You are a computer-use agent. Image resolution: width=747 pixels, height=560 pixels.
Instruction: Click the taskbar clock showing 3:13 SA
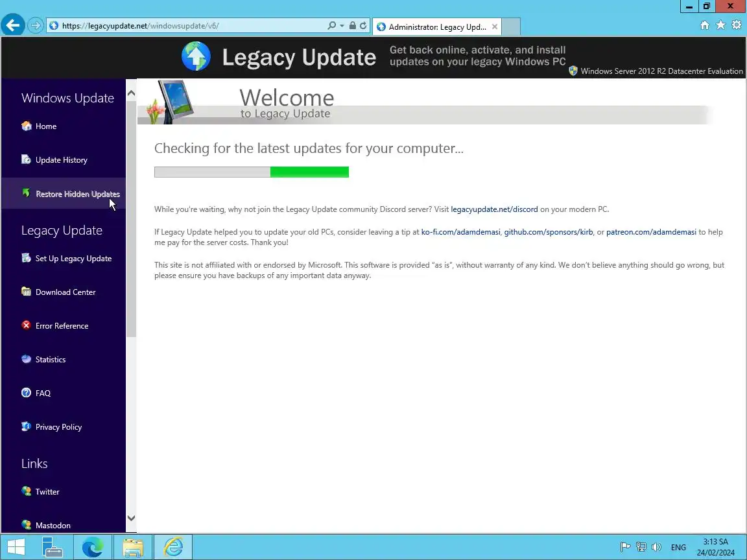(716, 547)
